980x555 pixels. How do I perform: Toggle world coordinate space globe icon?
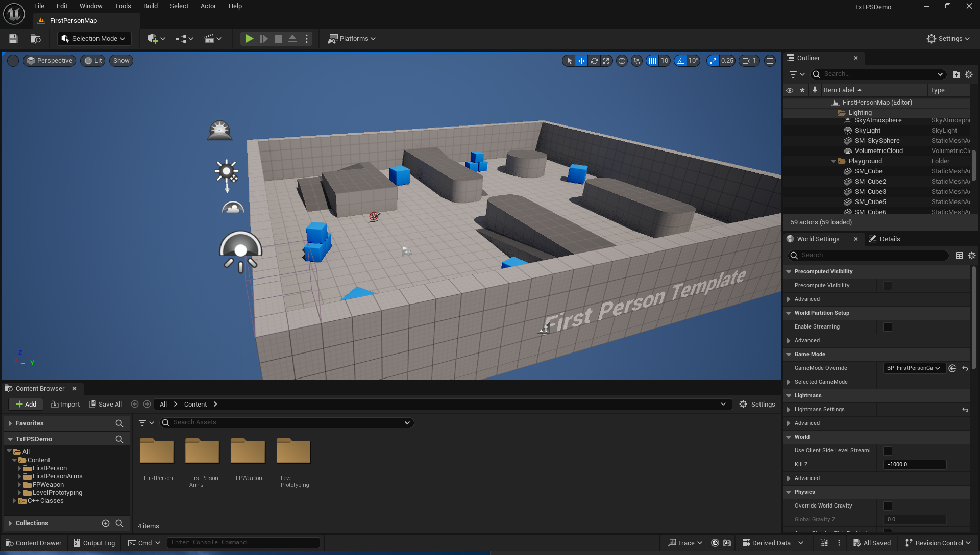click(x=622, y=61)
